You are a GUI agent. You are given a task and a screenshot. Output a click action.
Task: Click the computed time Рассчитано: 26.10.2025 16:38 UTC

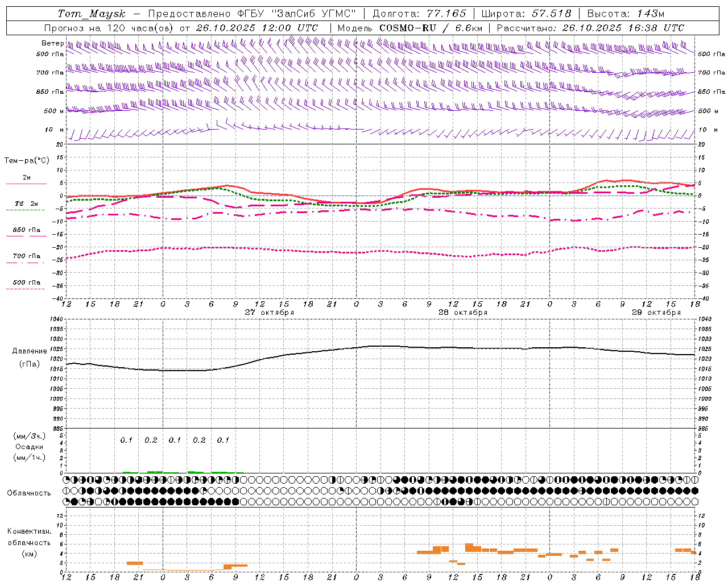click(x=590, y=28)
